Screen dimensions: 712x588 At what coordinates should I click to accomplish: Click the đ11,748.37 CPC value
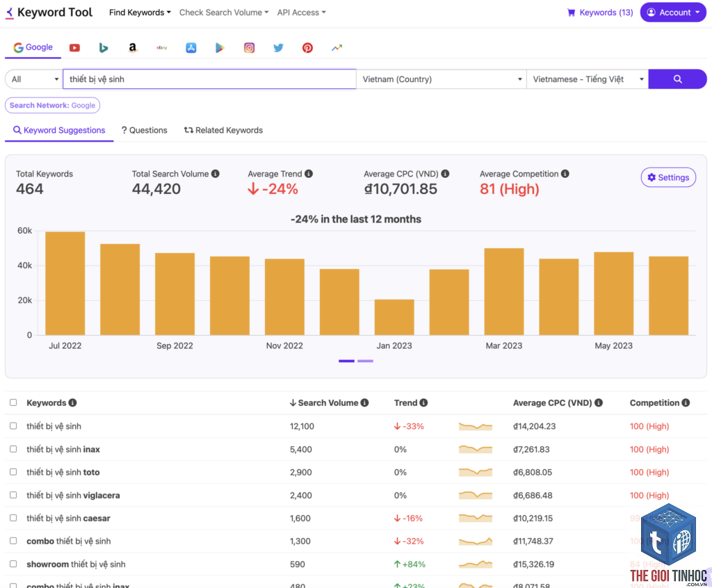[533, 541]
